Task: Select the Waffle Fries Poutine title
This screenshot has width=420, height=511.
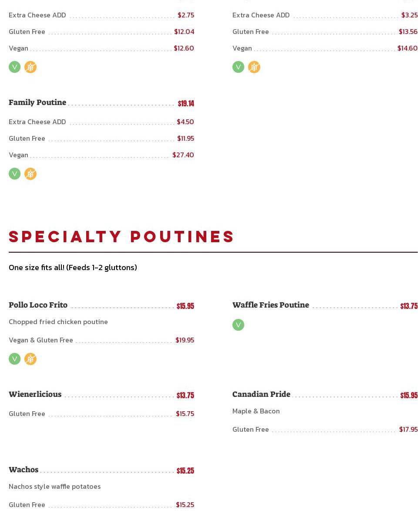Action: [270, 305]
